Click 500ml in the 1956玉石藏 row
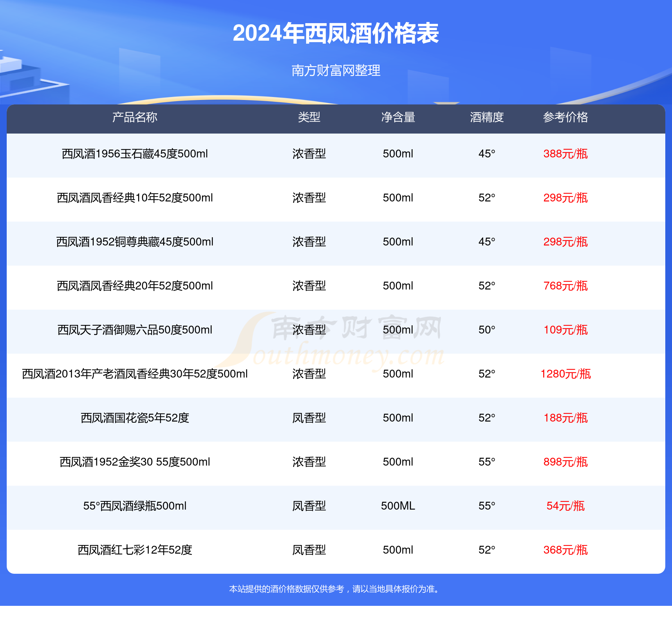The width and height of the screenshot is (672, 623). click(398, 154)
